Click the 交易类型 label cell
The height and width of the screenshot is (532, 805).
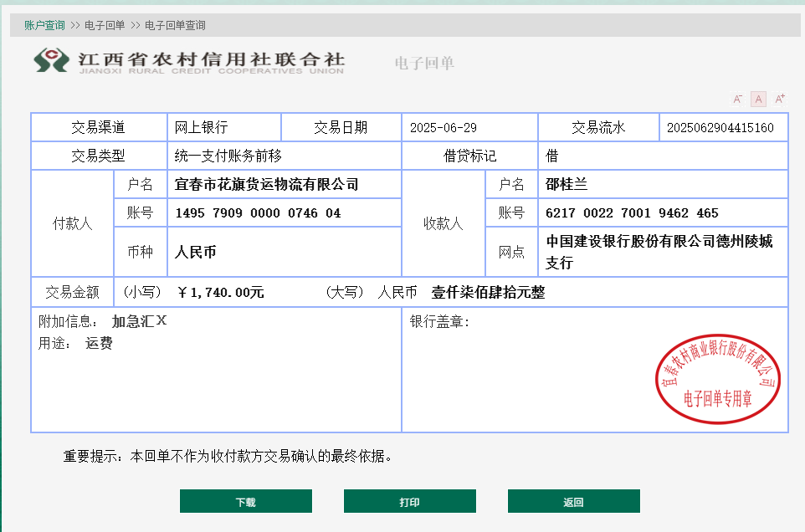click(x=99, y=156)
